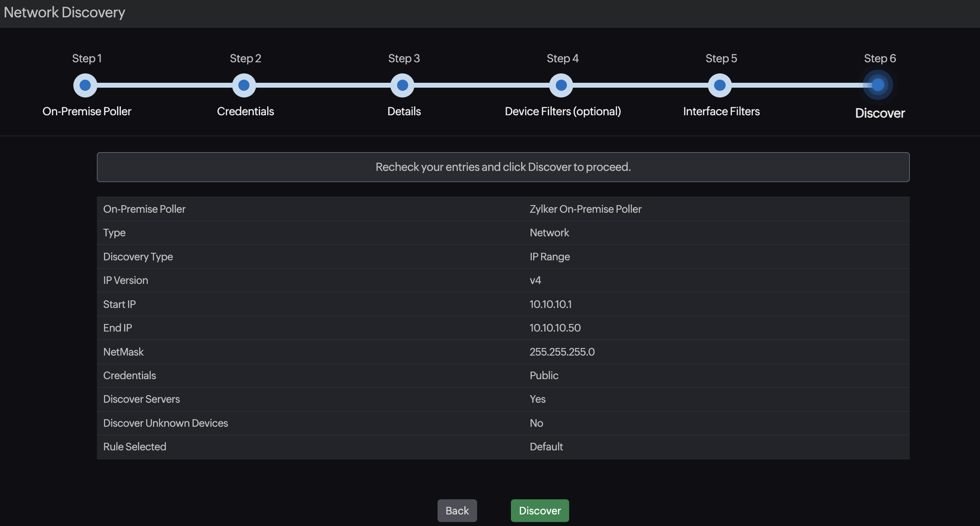Click the Details step label
This screenshot has height=526, width=980.
(403, 111)
